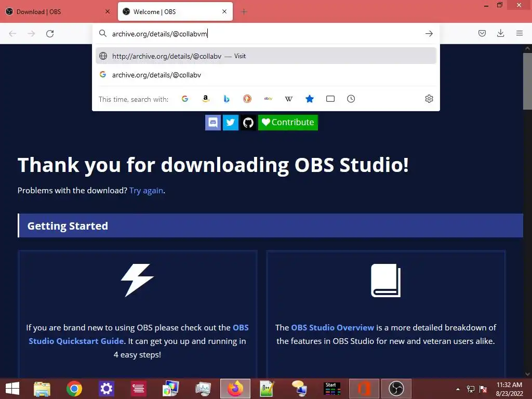Switch to Firefox in the taskbar
The width and height of the screenshot is (532, 399).
(235, 389)
